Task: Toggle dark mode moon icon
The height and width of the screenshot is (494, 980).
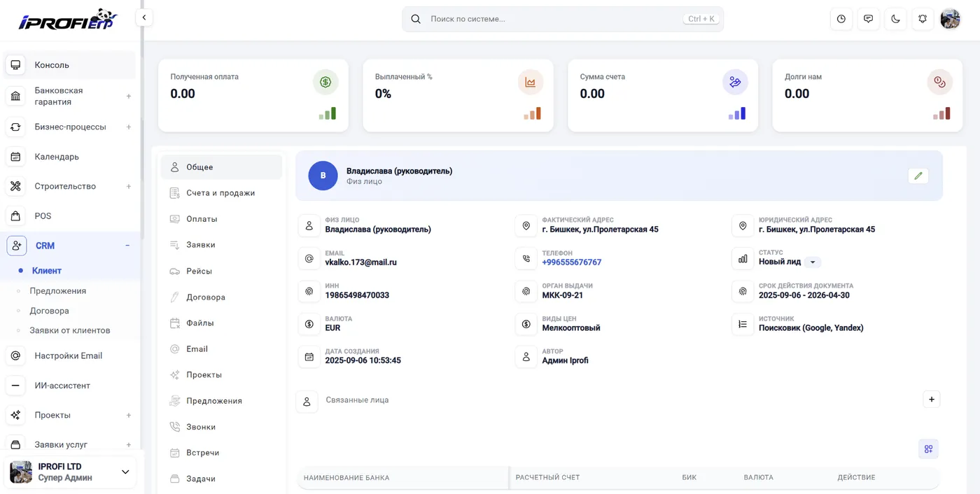Action: (x=896, y=19)
